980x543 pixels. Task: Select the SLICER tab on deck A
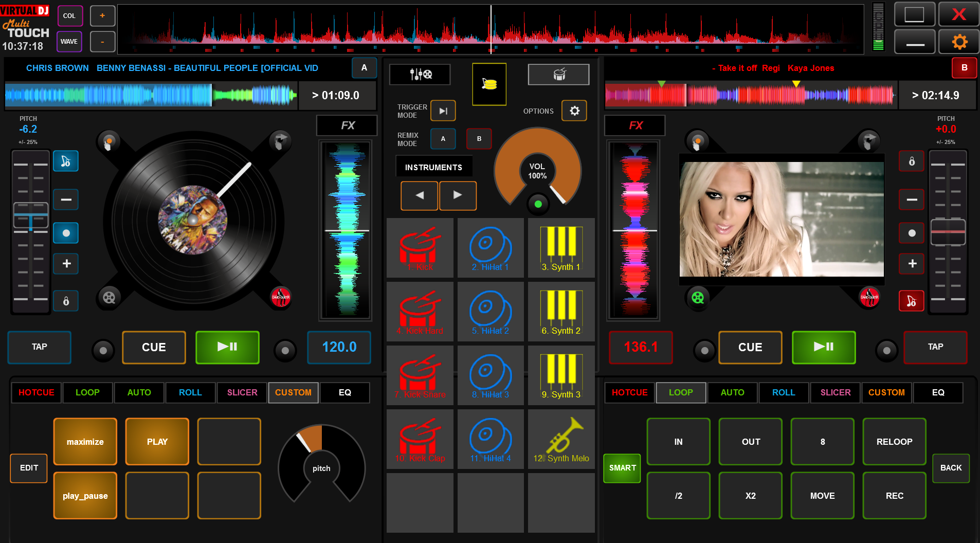[x=242, y=392]
